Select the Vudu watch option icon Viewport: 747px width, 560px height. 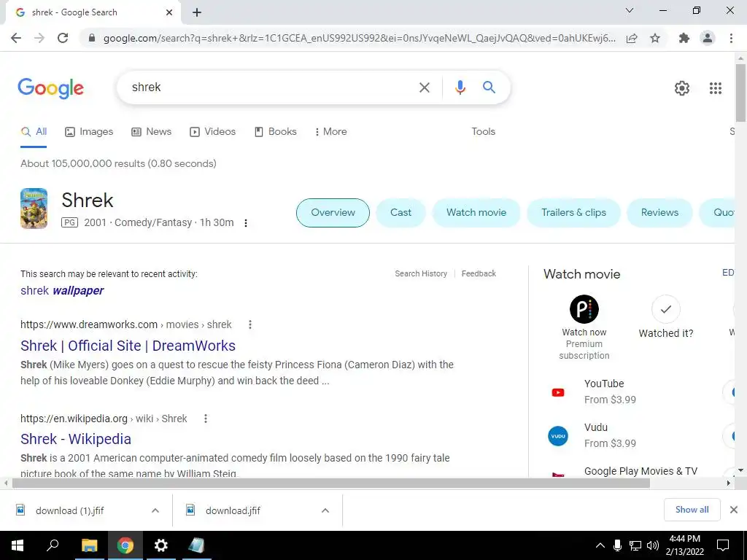(558, 436)
